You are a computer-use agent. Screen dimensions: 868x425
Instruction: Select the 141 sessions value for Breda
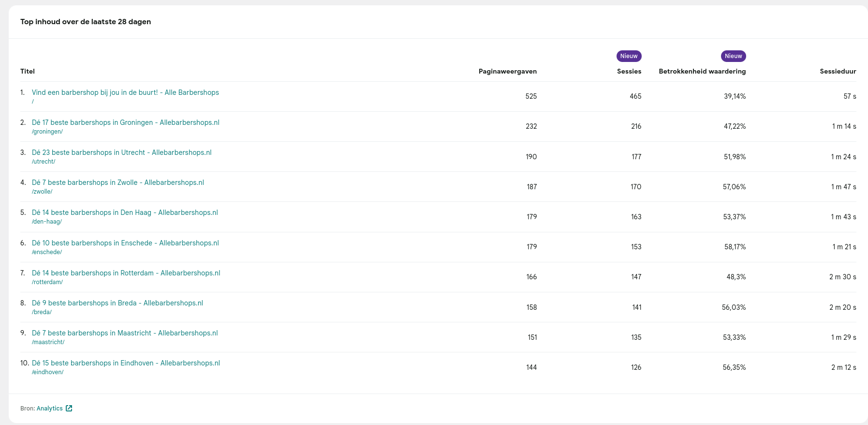click(x=637, y=307)
